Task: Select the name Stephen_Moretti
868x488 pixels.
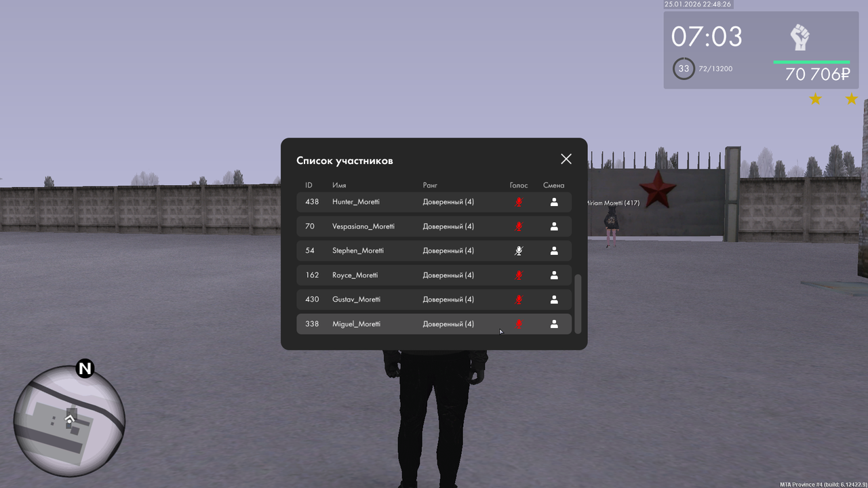Action: click(358, 251)
